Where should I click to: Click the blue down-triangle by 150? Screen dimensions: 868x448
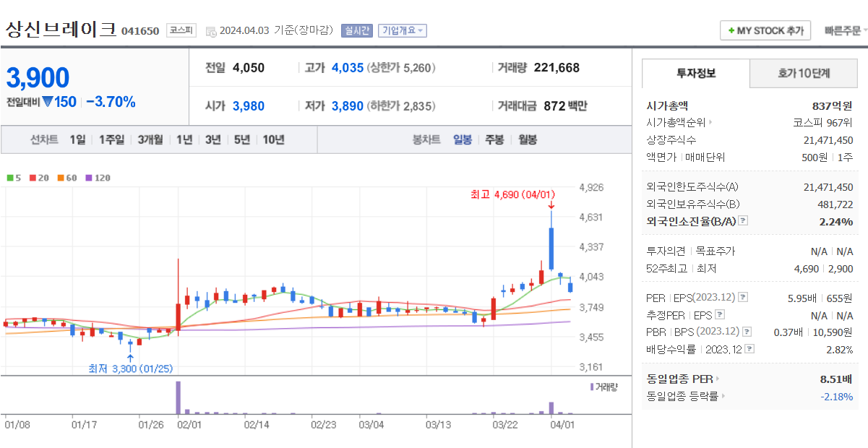(47, 102)
